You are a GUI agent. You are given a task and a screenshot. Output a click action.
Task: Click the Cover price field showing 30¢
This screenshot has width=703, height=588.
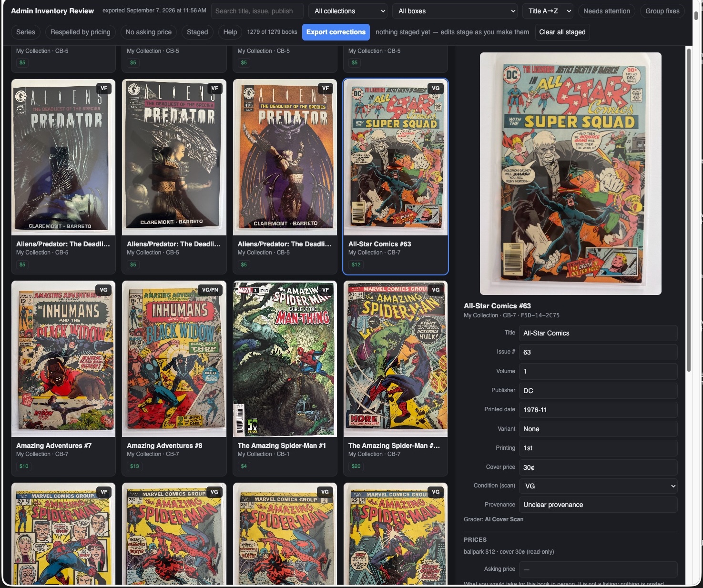click(598, 467)
